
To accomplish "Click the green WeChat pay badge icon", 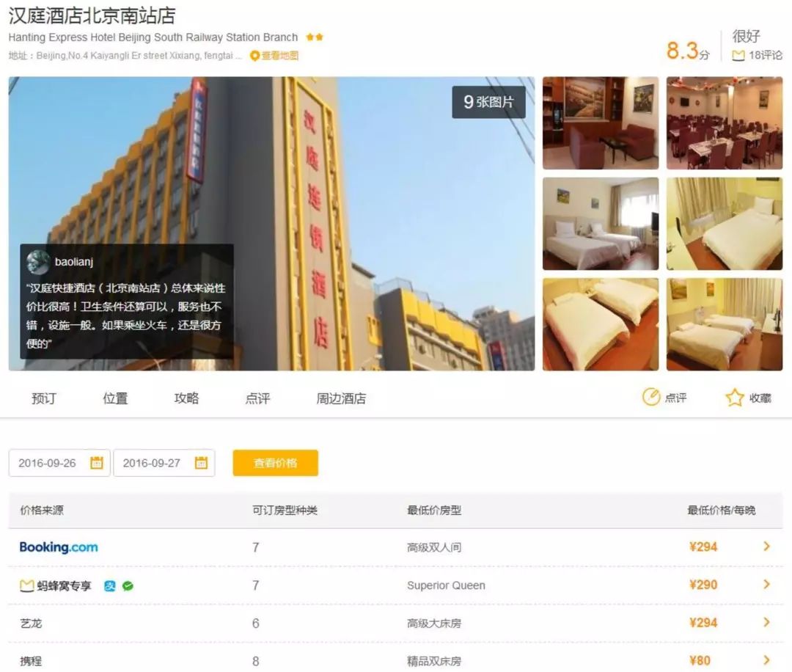I will coord(128,586).
